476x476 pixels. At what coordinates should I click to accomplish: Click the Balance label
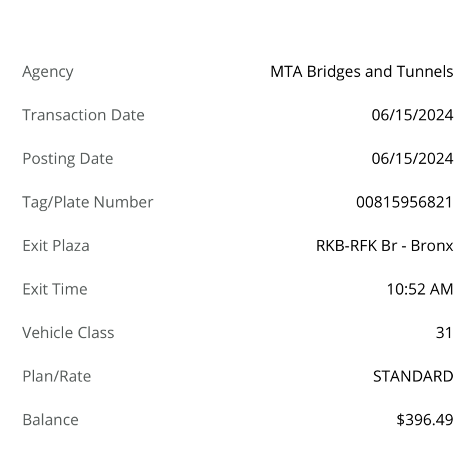pyautogui.click(x=51, y=419)
